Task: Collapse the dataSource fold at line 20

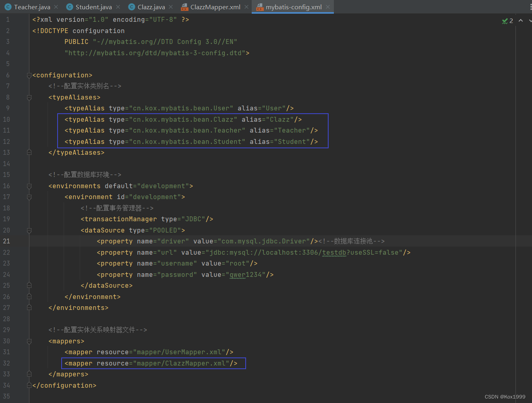Action: click(x=29, y=231)
